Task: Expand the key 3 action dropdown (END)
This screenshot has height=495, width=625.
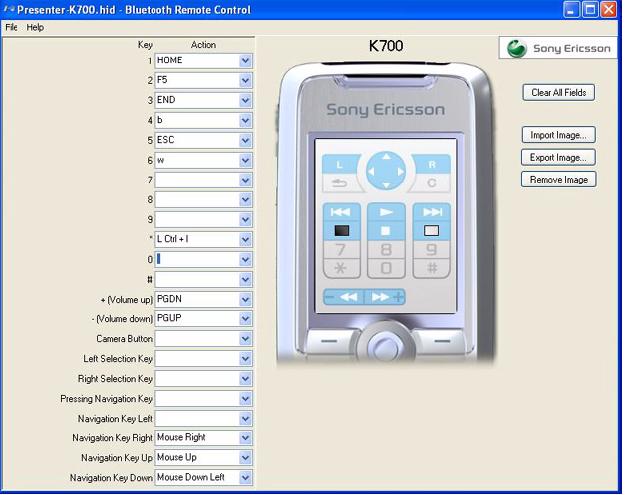Action: [x=246, y=100]
